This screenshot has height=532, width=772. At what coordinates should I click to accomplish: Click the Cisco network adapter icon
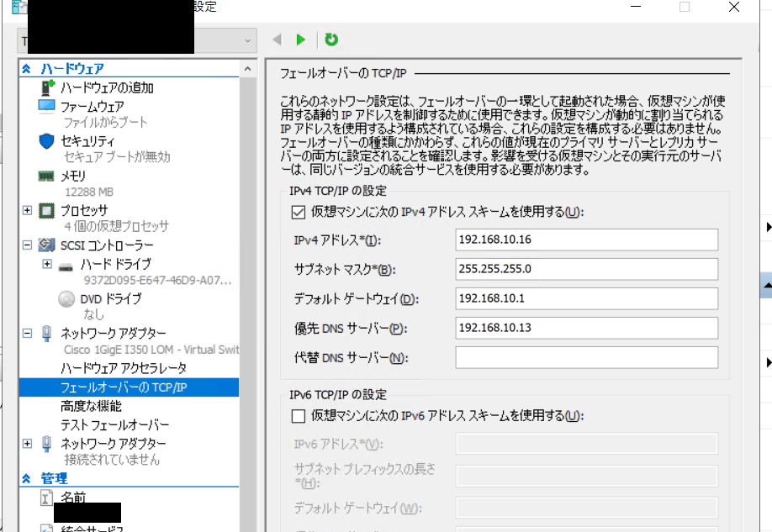click(47, 334)
